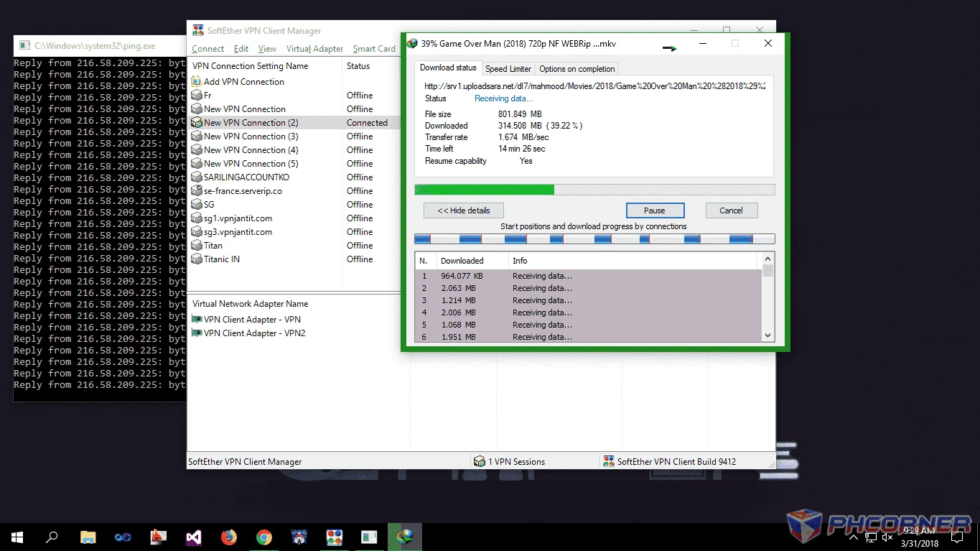The height and width of the screenshot is (551, 980).
Task: Click the ping.exe window title icon
Action: click(x=25, y=45)
